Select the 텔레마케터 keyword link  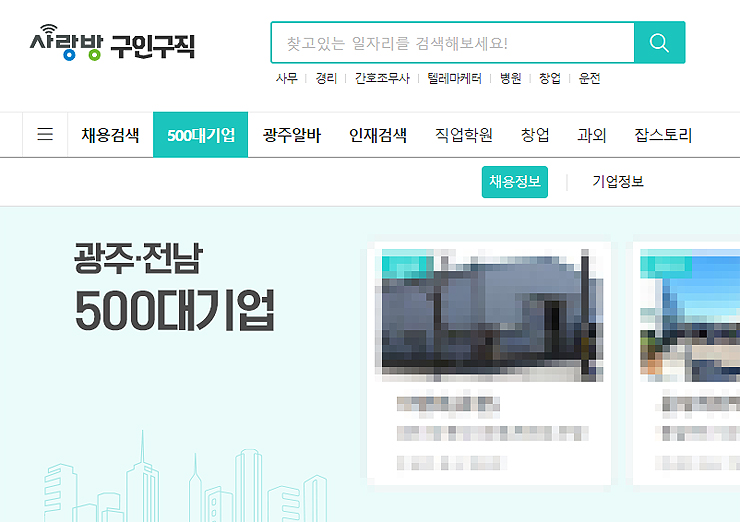454,78
